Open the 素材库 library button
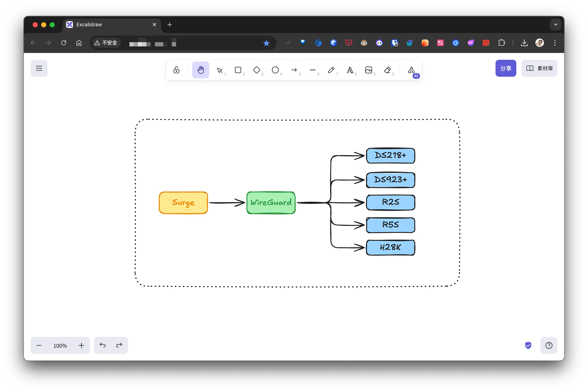Screen dimensions: 588x392 coord(539,68)
